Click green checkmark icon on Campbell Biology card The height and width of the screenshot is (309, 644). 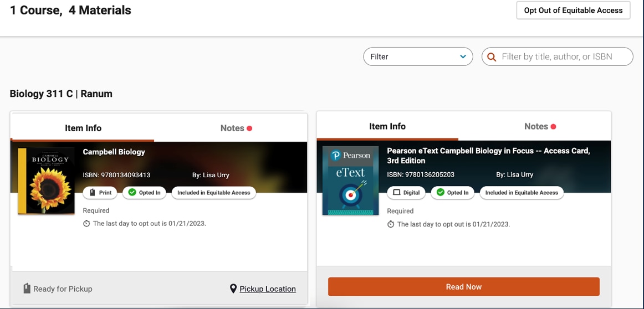[x=132, y=193]
